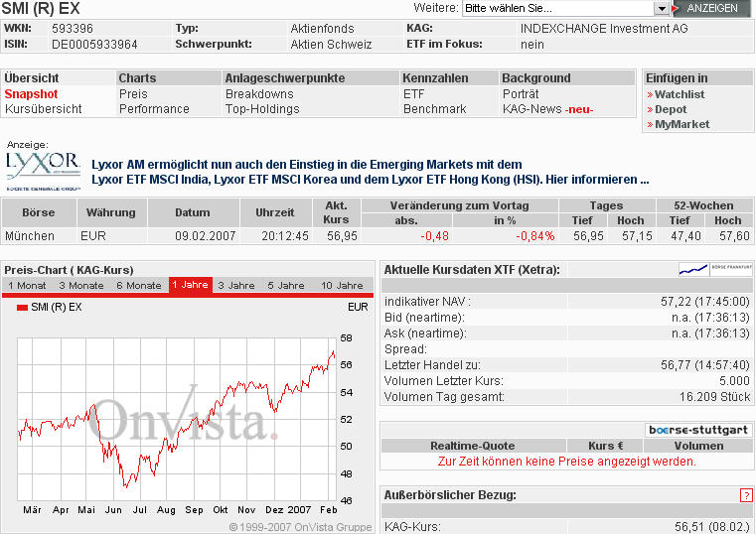Open the Snapshot overview page
The height and width of the screenshot is (534, 756).
pyautogui.click(x=31, y=94)
